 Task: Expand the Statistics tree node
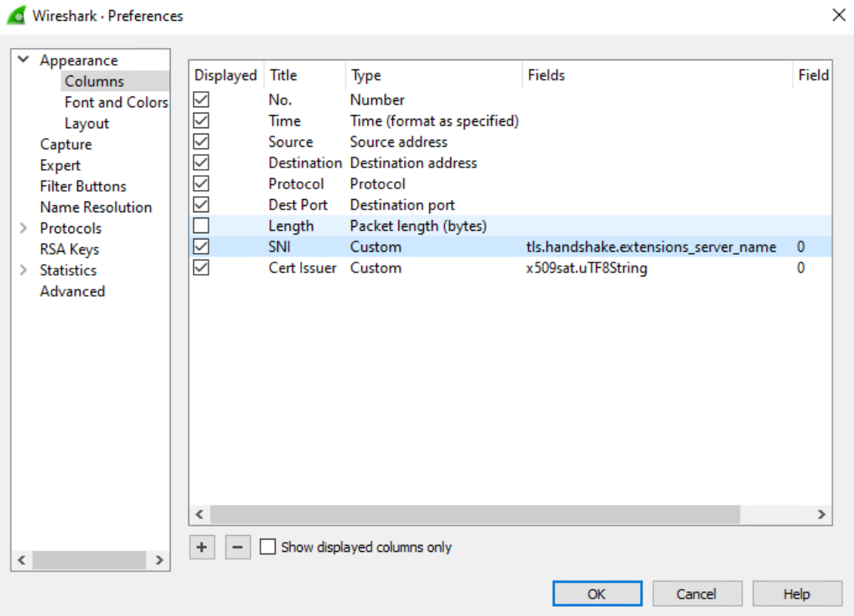point(23,270)
